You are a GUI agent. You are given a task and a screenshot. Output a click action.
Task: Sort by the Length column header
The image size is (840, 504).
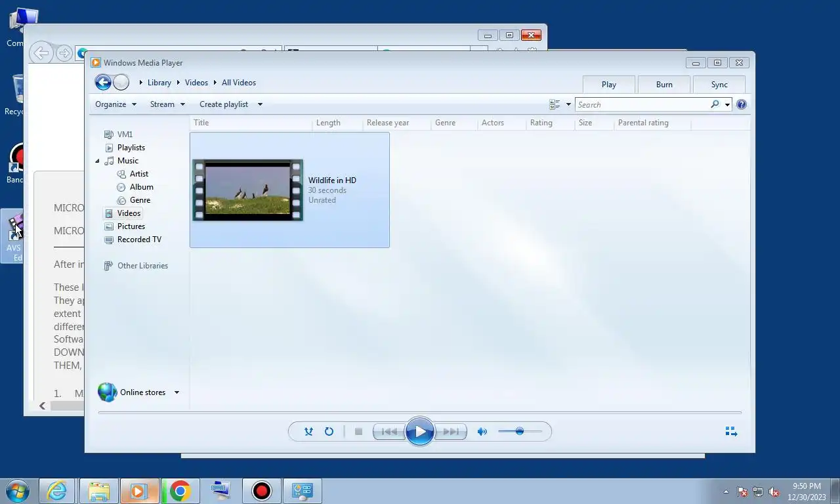(337, 123)
